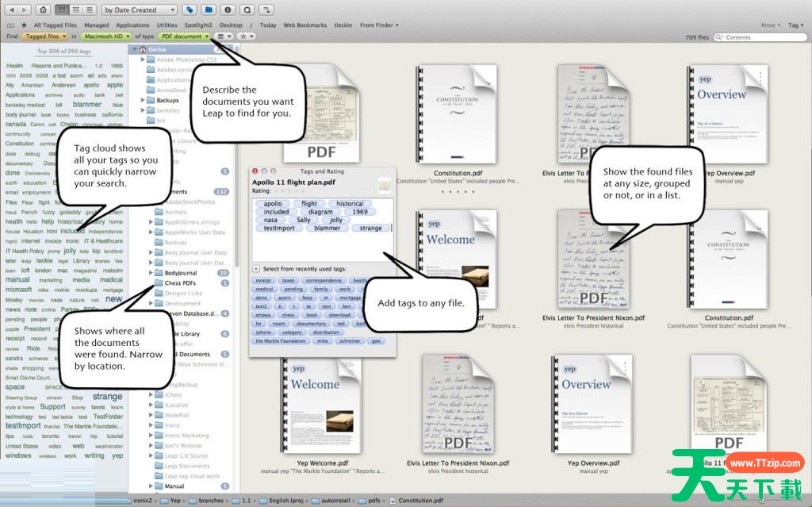The height and width of the screenshot is (507, 812).
Task: Open the sort by Date Created dropdown
Action: (x=140, y=10)
